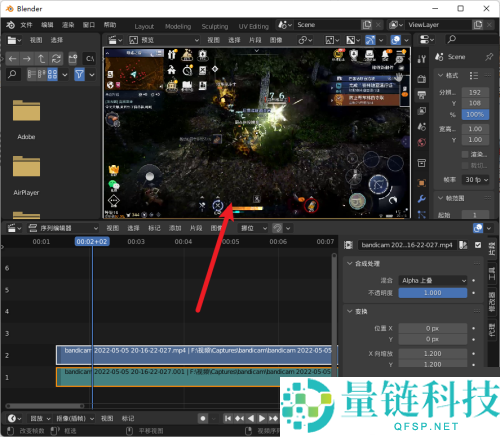Jump to previous keyframe
The width and height of the screenshot is (500, 437).
click(239, 418)
